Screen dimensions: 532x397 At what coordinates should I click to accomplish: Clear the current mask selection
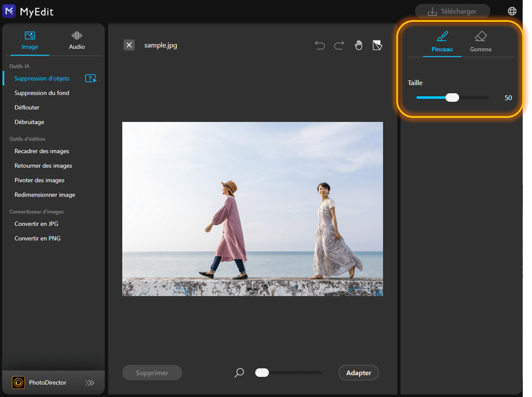pyautogui.click(x=377, y=45)
